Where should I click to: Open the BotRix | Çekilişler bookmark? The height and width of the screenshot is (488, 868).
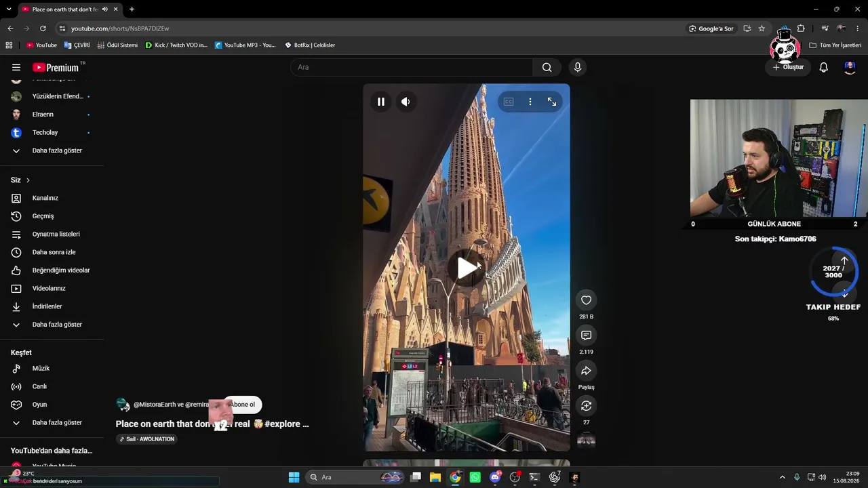pyautogui.click(x=310, y=45)
